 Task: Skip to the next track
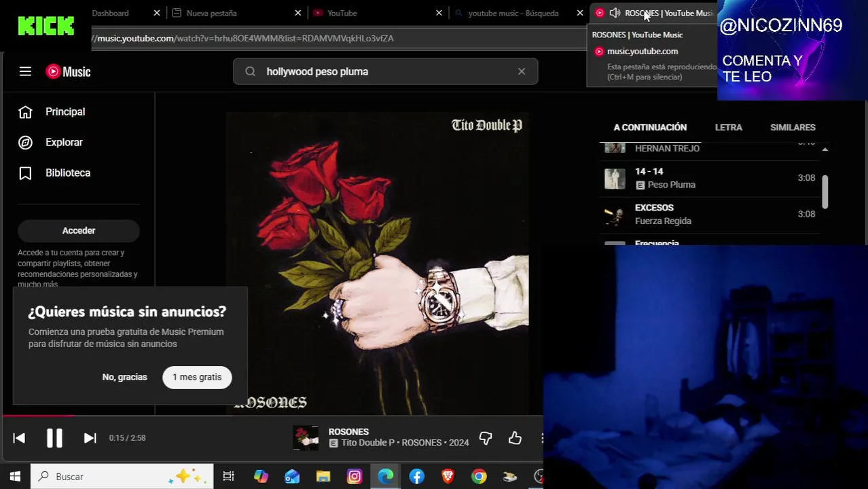point(90,438)
